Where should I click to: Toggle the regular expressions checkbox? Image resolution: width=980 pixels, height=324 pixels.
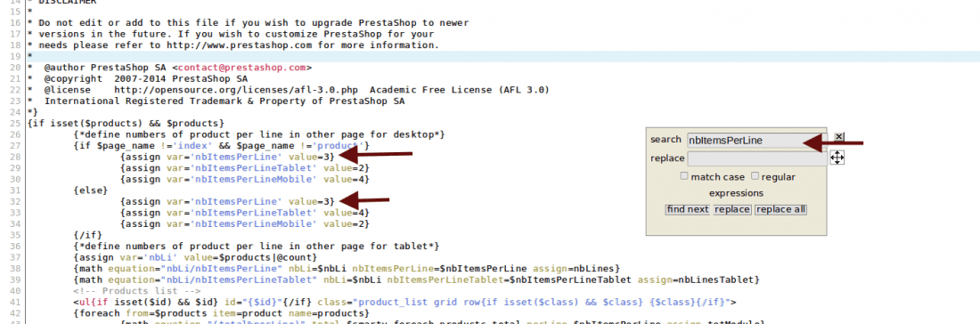pyautogui.click(x=755, y=176)
